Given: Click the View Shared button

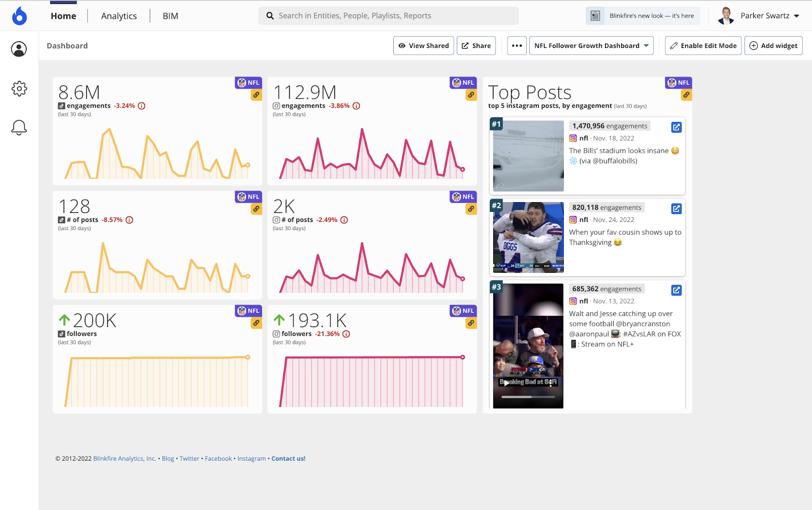Looking at the screenshot, I should 424,46.
